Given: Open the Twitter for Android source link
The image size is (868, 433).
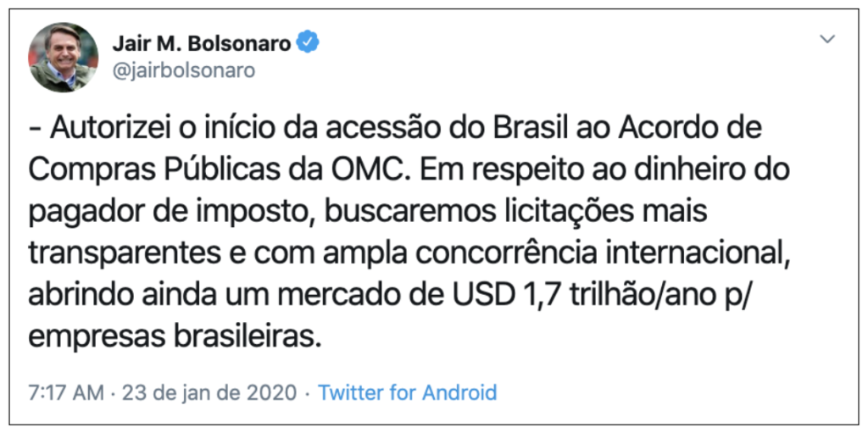Looking at the screenshot, I should point(408,393).
